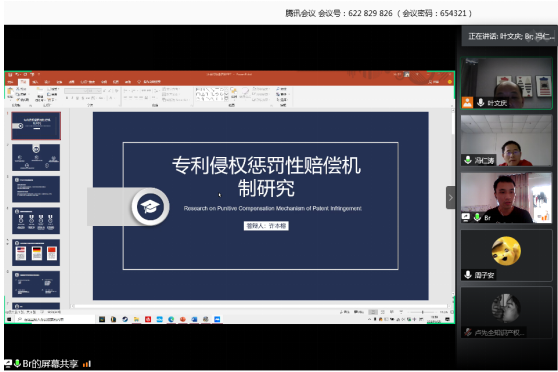Click the orange host badge icon on 叶文庆's tile
This screenshot has height=372, width=558.
click(x=467, y=103)
